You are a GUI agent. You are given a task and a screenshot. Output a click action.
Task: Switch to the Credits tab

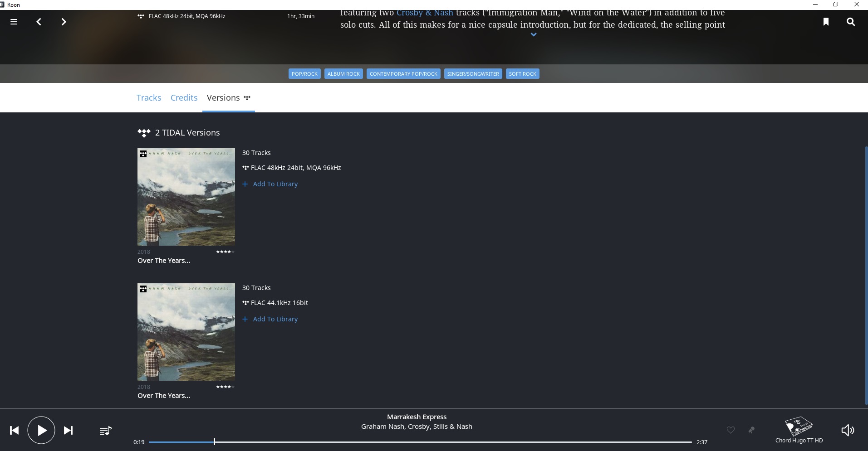tap(184, 97)
